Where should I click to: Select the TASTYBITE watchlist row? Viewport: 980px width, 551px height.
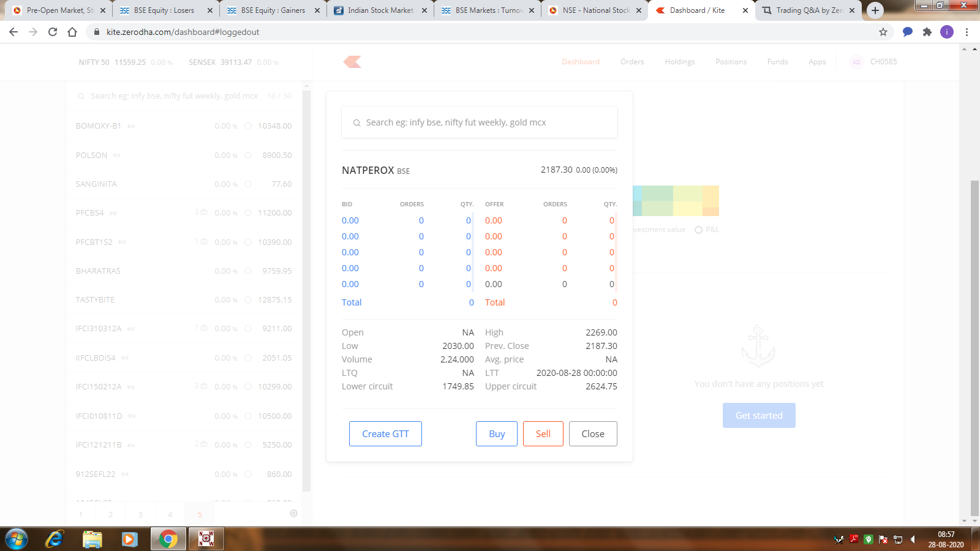(184, 300)
